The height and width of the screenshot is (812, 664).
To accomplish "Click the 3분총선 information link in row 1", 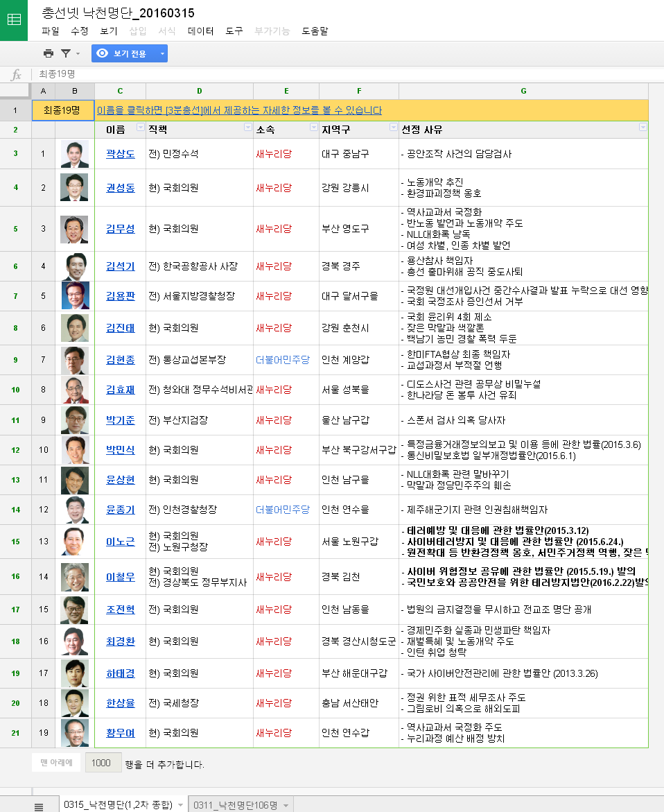I will click(x=239, y=110).
